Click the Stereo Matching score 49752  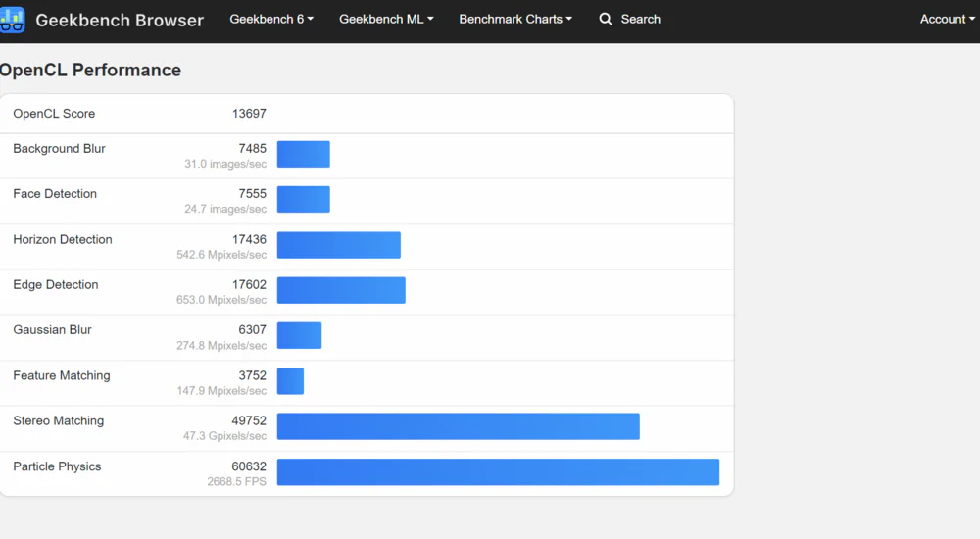[x=249, y=420]
